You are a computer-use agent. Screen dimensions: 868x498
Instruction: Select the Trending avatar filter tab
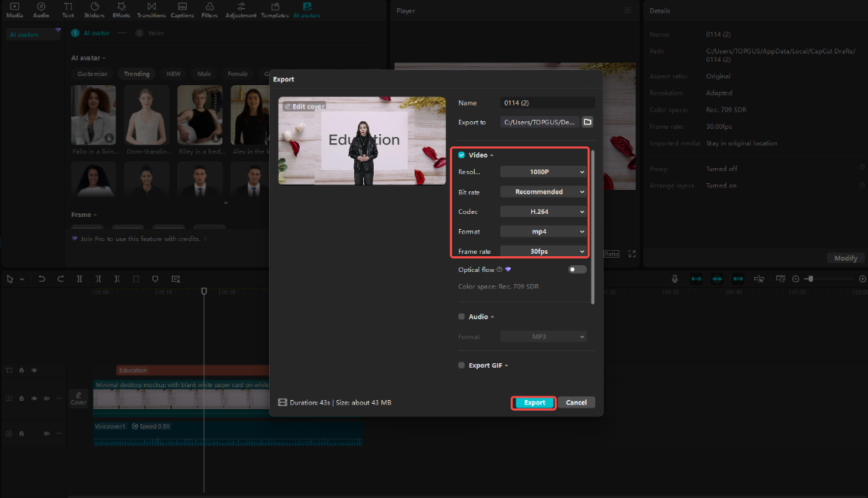click(136, 74)
